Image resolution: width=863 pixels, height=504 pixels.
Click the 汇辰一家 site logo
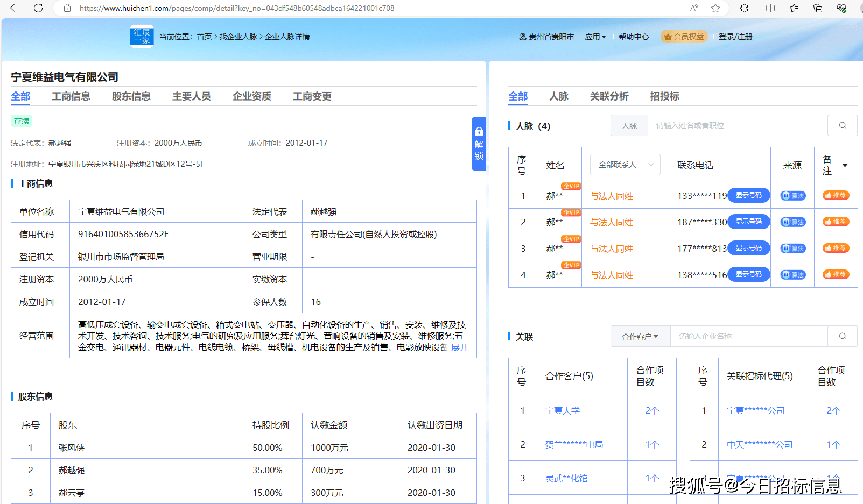[x=142, y=37]
